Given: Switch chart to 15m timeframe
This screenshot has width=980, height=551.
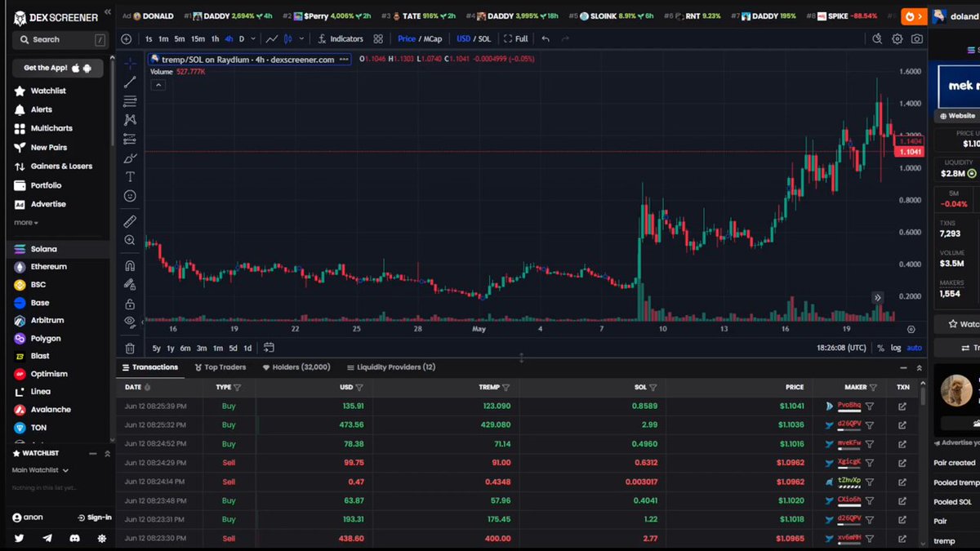Looking at the screenshot, I should (198, 38).
